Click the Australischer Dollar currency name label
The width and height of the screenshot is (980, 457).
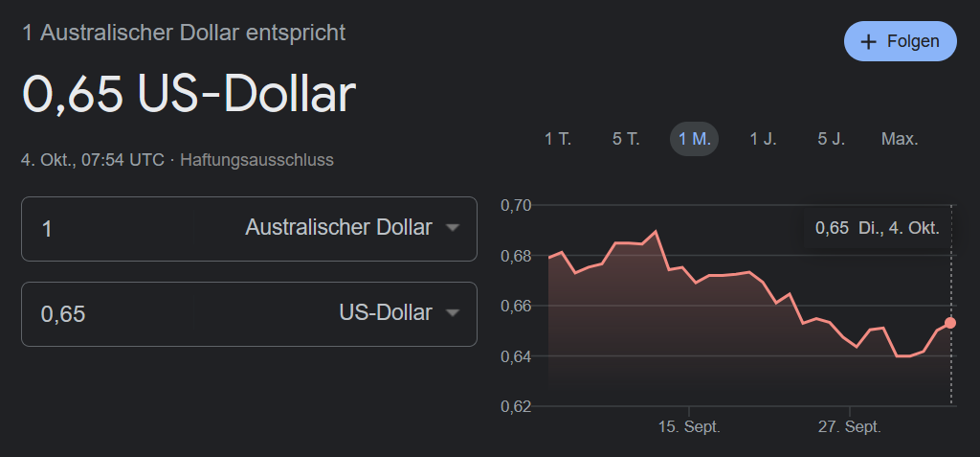point(338,228)
